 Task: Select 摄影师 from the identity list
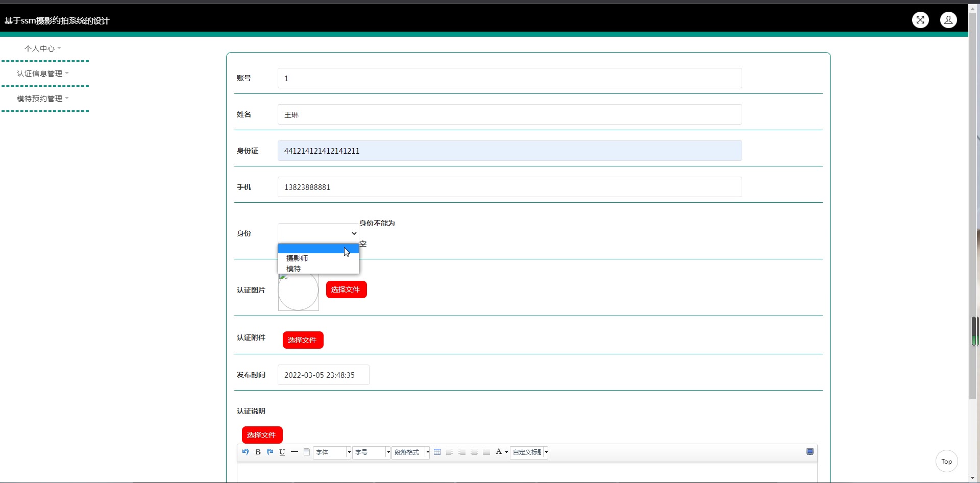318,258
